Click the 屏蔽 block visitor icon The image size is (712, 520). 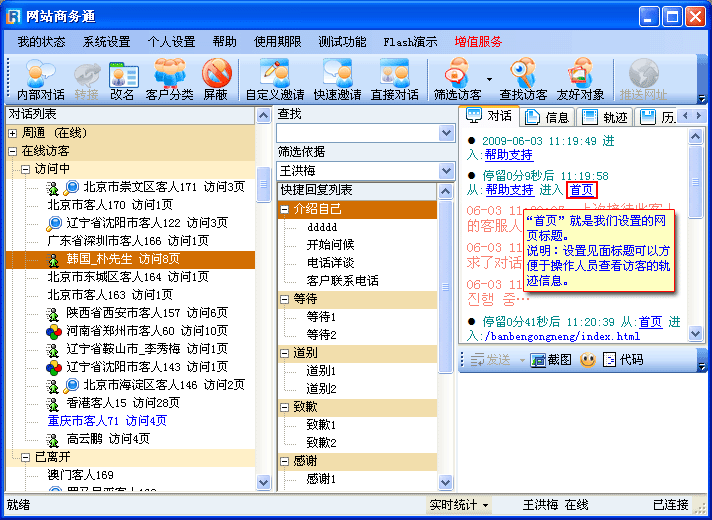click(x=216, y=79)
